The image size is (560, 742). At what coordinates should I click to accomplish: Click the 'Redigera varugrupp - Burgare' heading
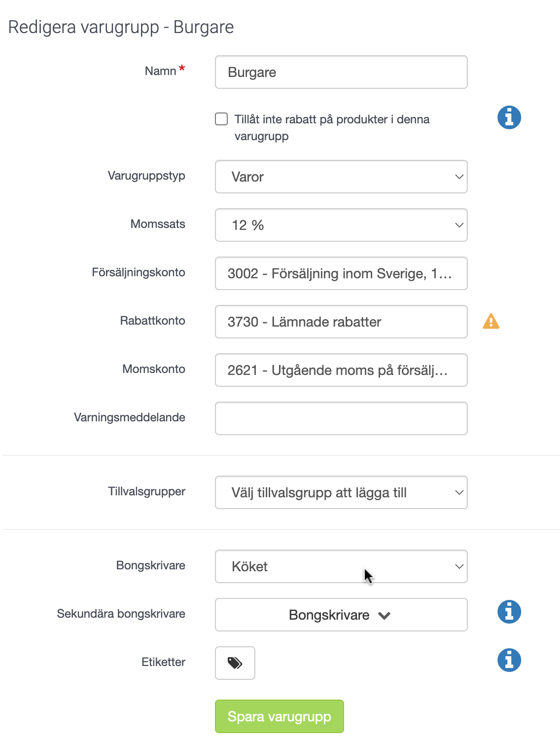click(121, 27)
